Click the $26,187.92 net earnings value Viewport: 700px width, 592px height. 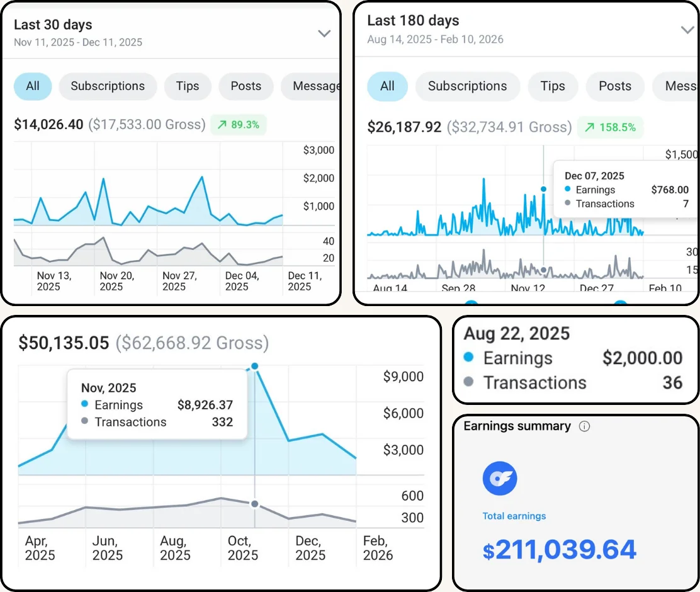pyautogui.click(x=404, y=127)
